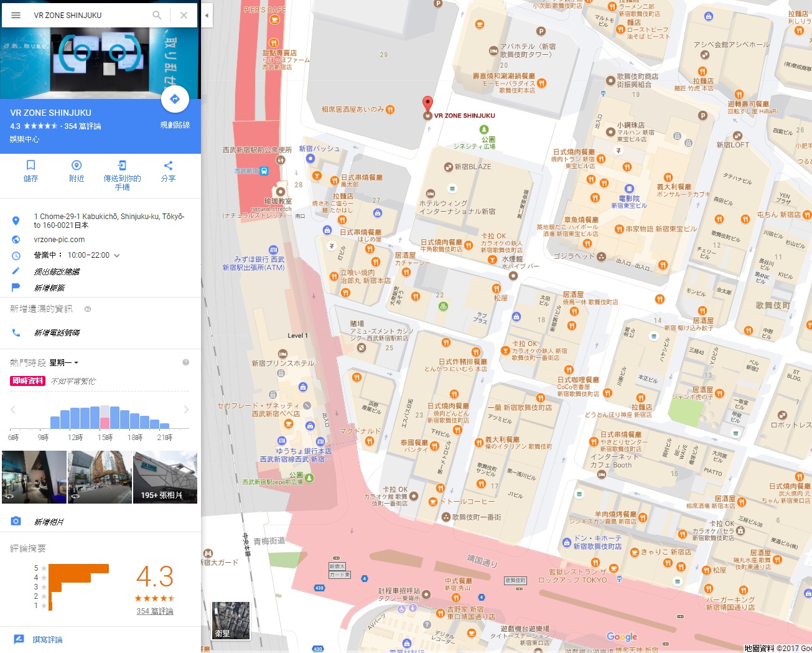Show previous day in popular times chart
Image resolution: width=812 pixels, height=653 pixels.
[13, 410]
